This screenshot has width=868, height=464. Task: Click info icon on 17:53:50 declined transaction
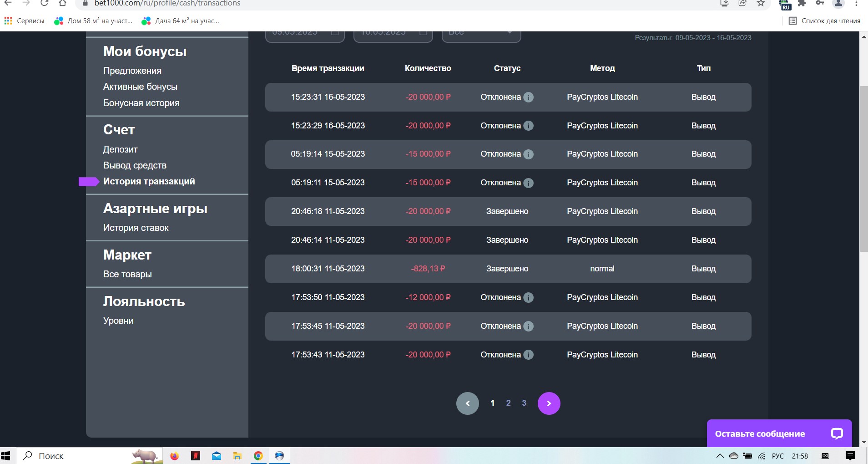(x=528, y=298)
